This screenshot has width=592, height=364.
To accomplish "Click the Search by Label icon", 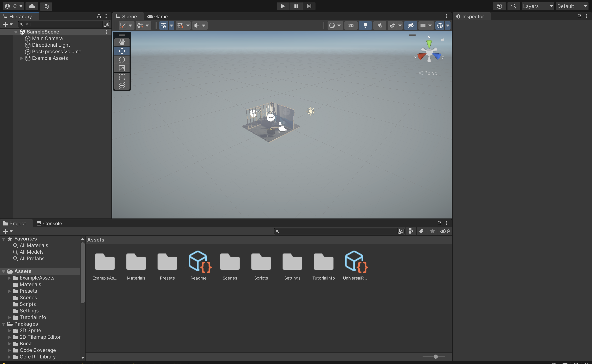I will point(422,231).
